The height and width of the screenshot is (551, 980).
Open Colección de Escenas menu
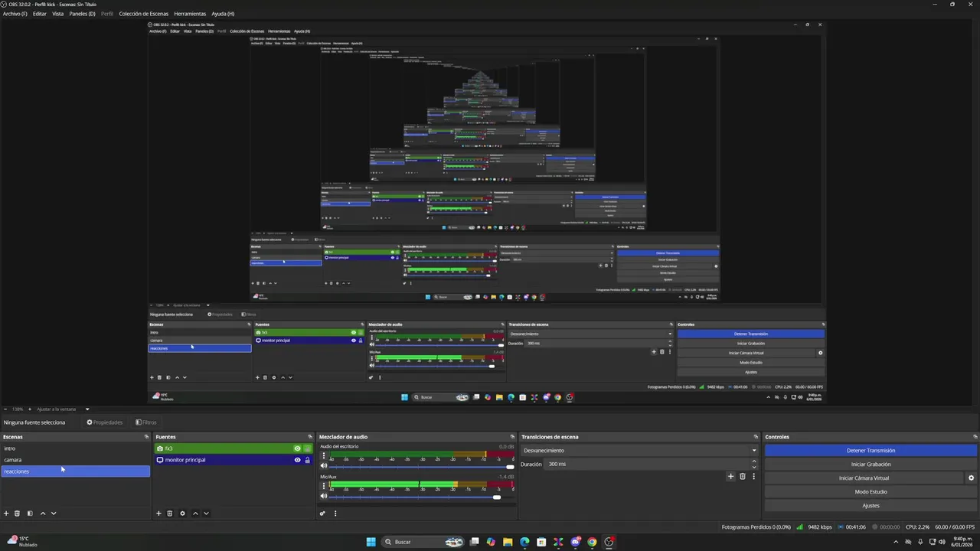tap(143, 14)
